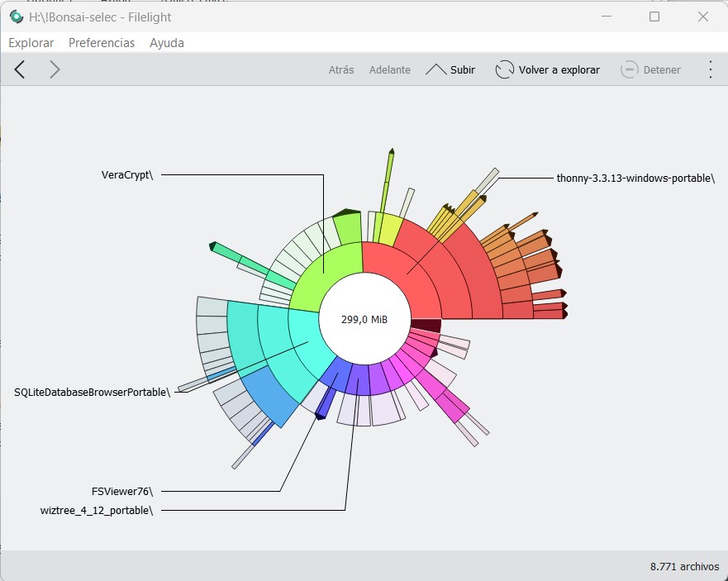
Task: Click the Subir up-arrow icon
Action: coord(435,70)
